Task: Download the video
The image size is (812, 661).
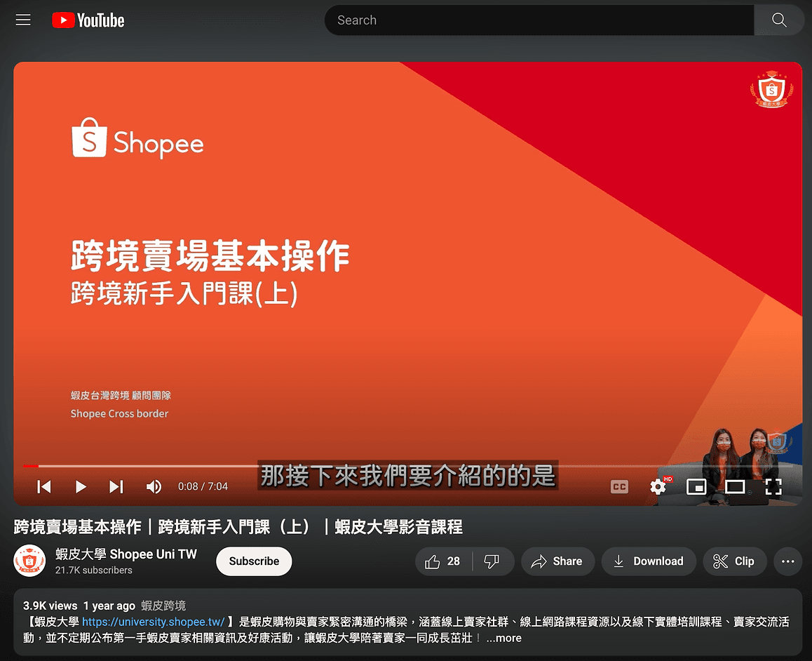Action: tap(649, 561)
